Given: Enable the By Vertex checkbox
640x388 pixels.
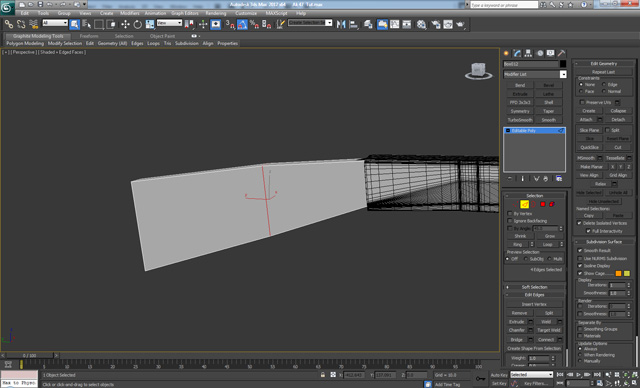Looking at the screenshot, I should (x=509, y=213).
